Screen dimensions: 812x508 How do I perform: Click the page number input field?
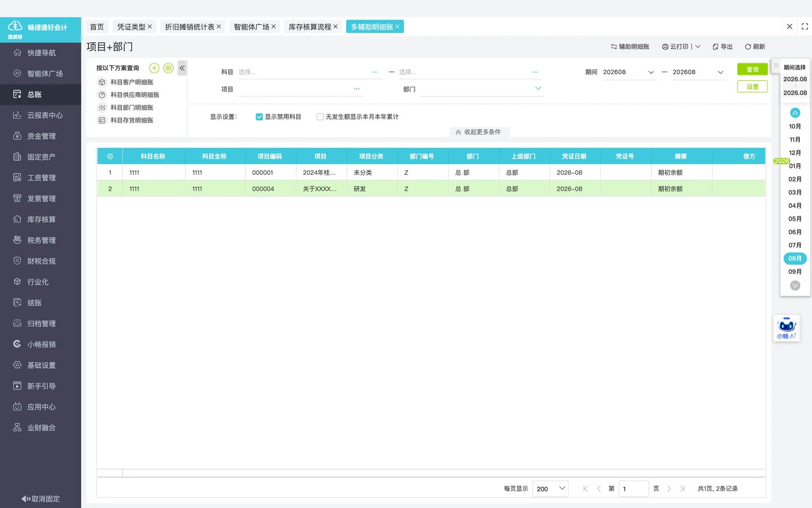tap(634, 489)
